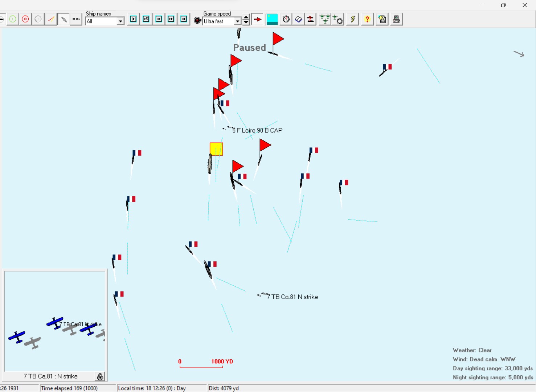Click the 'Wind: Dead calm WNW' text
Image resolution: width=536 pixels, height=392 pixels.
pos(484,359)
